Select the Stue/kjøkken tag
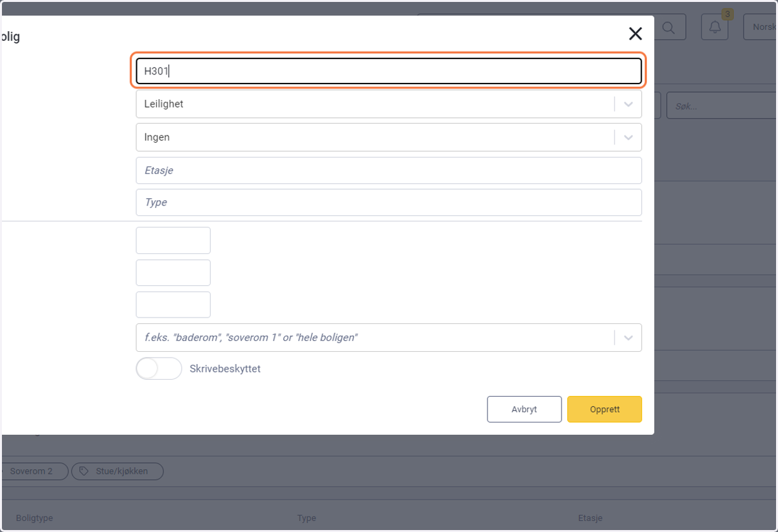The height and width of the screenshot is (532, 778). (x=117, y=471)
